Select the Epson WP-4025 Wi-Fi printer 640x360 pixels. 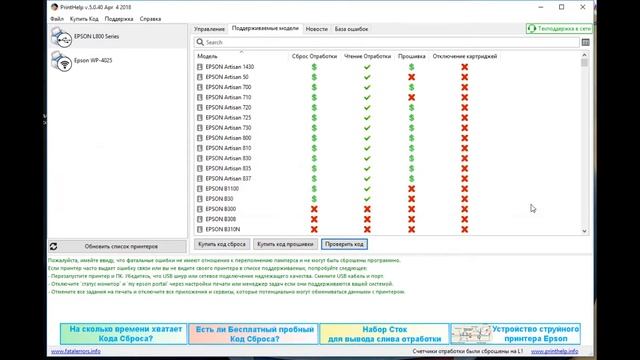(118, 60)
